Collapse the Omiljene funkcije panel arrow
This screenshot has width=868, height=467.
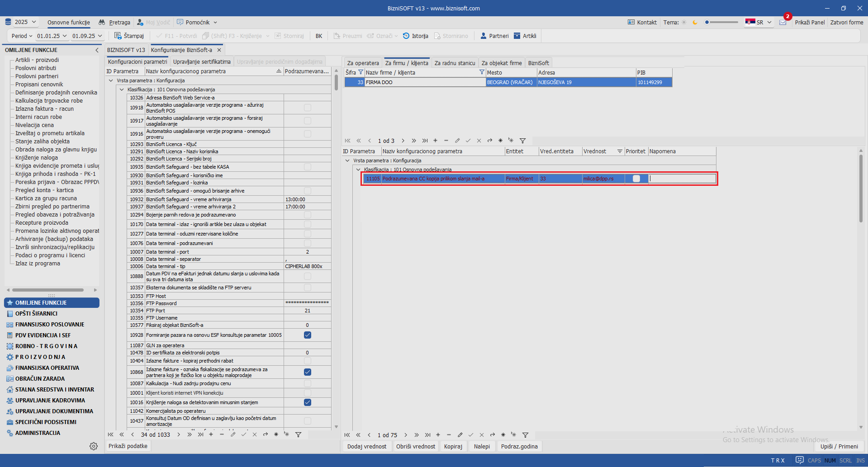point(97,50)
